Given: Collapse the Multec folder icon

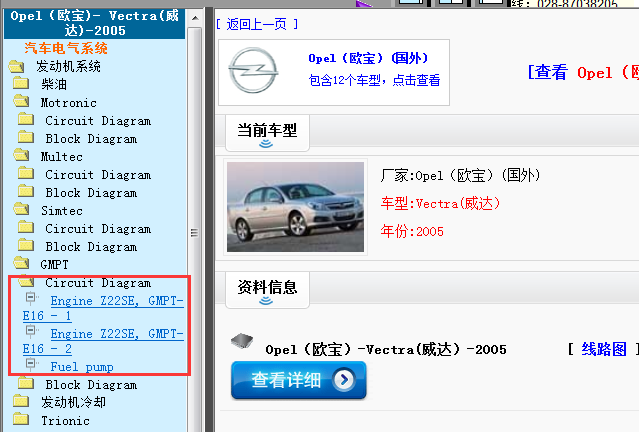Looking at the screenshot, I should tap(21, 155).
